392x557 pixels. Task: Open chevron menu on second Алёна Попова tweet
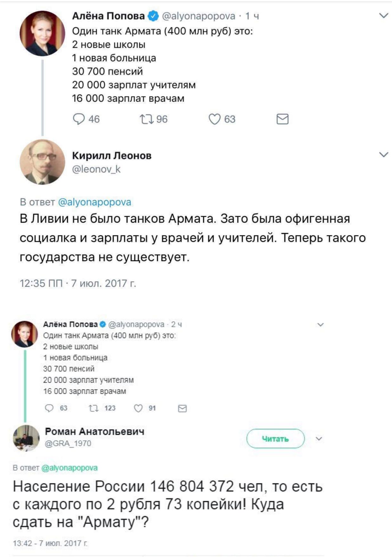321,324
